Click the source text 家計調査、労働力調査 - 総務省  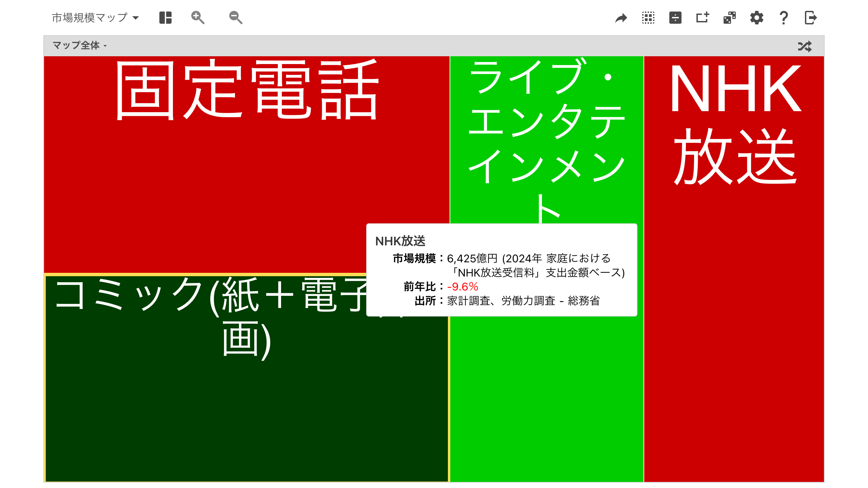(x=523, y=301)
